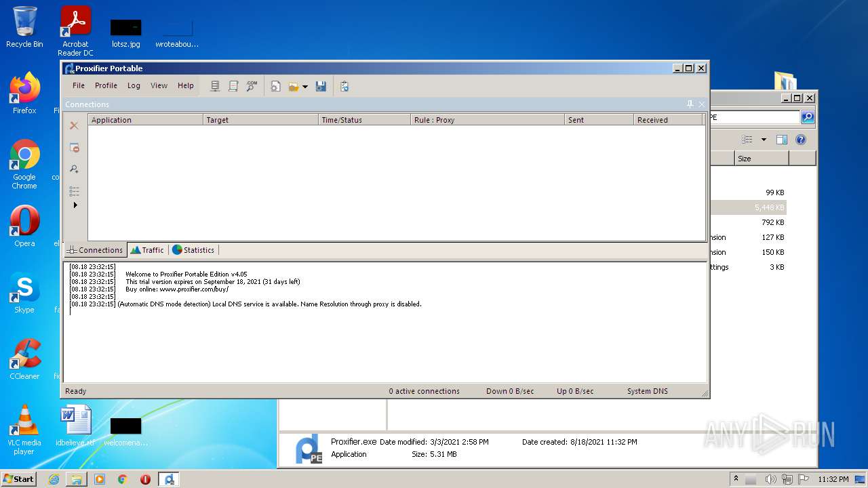Toggle the Explorer preview pane icon

(782, 140)
